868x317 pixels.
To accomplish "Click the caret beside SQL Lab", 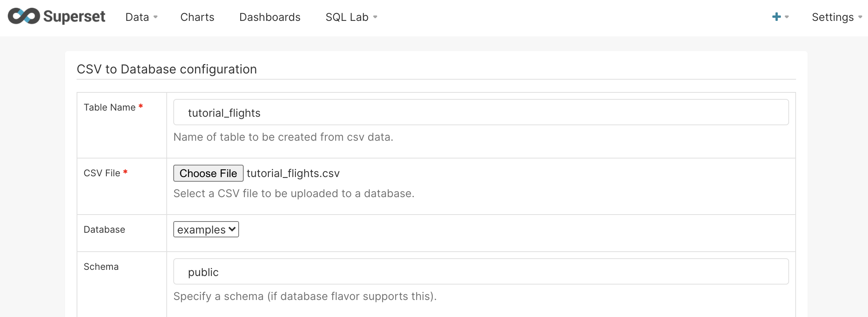I will 375,17.
